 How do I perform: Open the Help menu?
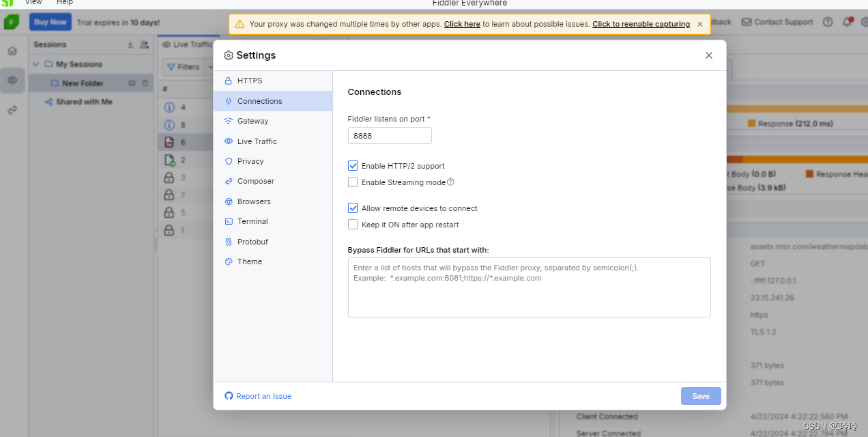click(64, 3)
